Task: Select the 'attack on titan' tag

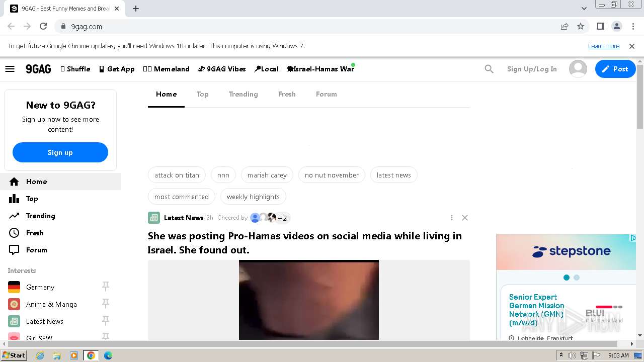Action: [177, 175]
